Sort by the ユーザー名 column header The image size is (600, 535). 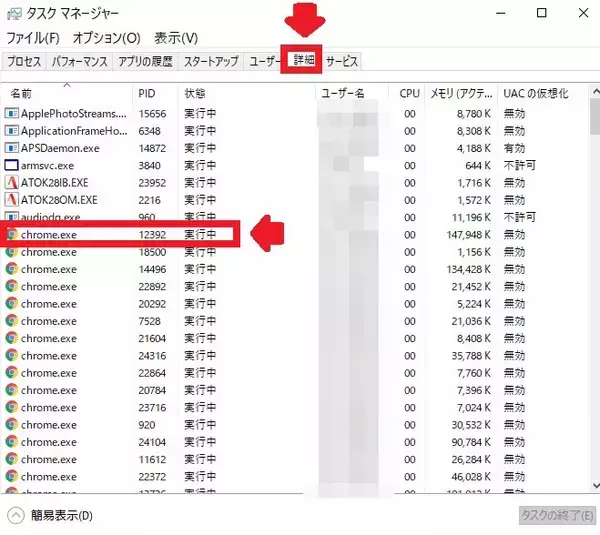[352, 93]
